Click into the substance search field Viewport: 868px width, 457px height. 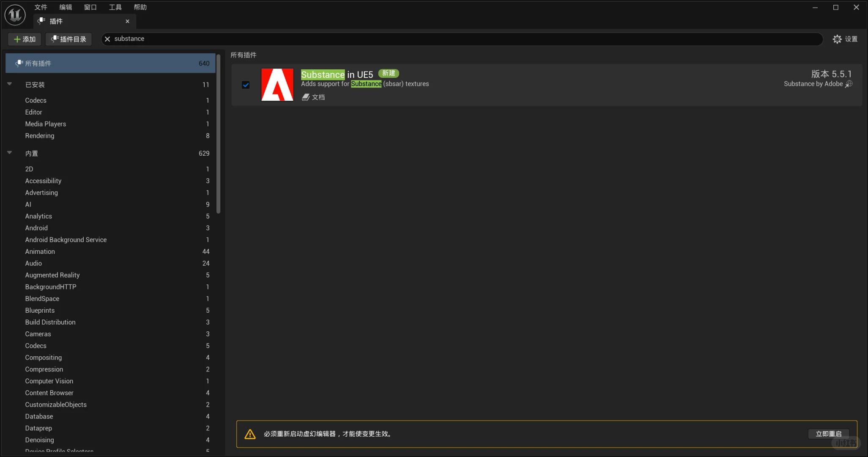point(423,39)
